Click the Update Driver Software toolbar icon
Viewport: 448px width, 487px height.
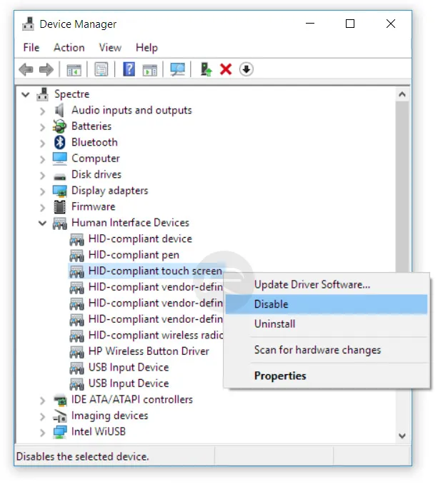tap(206, 69)
